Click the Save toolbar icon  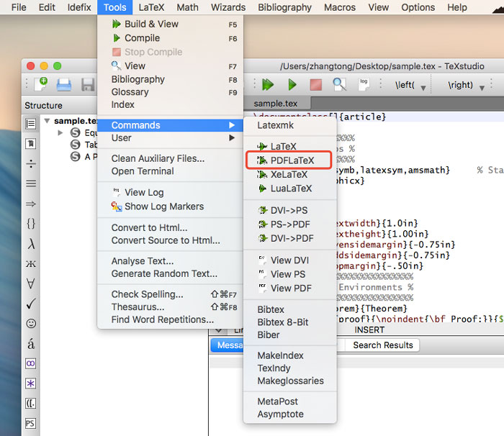[87, 85]
